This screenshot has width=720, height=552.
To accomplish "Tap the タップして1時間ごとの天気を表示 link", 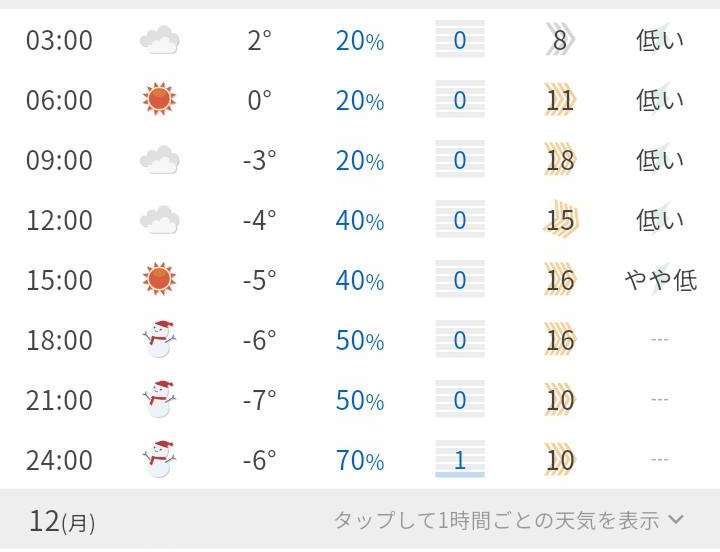I will pyautogui.click(x=496, y=521).
